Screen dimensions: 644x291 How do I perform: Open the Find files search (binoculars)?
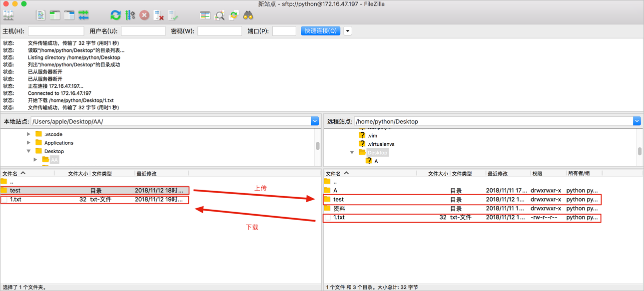point(248,15)
